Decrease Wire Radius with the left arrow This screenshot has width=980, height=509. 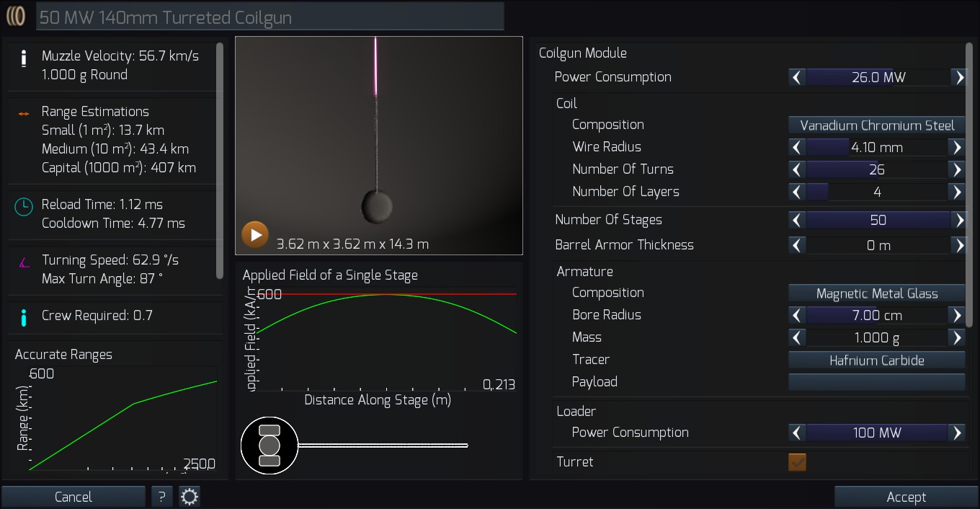tap(797, 147)
